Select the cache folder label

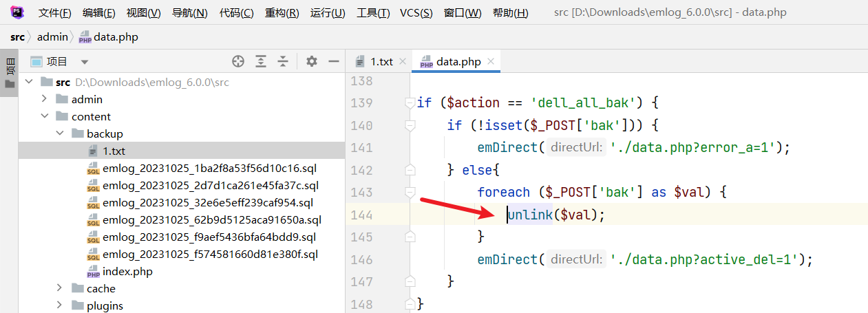click(101, 288)
